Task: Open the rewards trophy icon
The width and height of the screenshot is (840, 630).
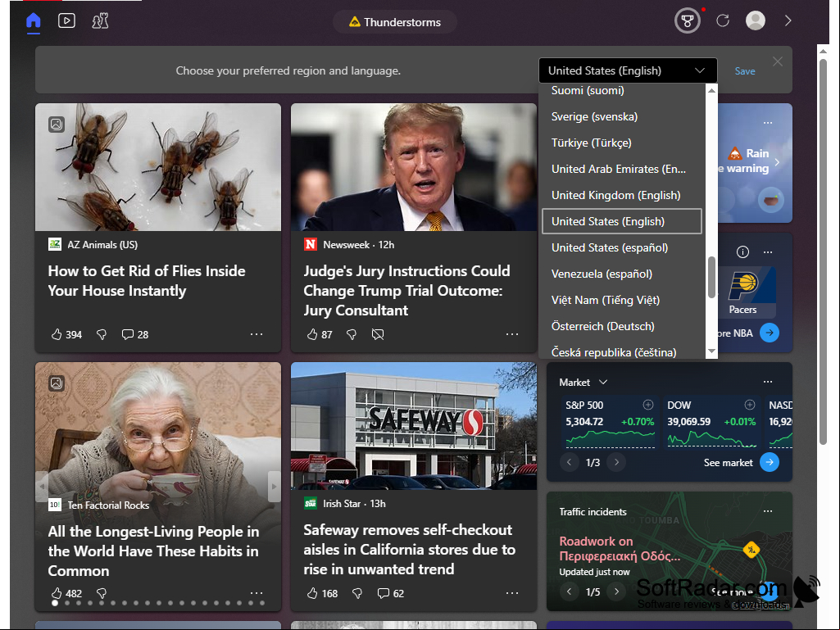Action: coord(688,21)
